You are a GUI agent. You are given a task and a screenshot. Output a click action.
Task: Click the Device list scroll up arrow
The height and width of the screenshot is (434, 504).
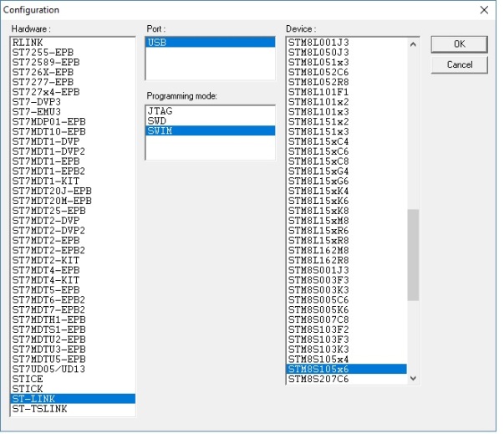click(414, 44)
